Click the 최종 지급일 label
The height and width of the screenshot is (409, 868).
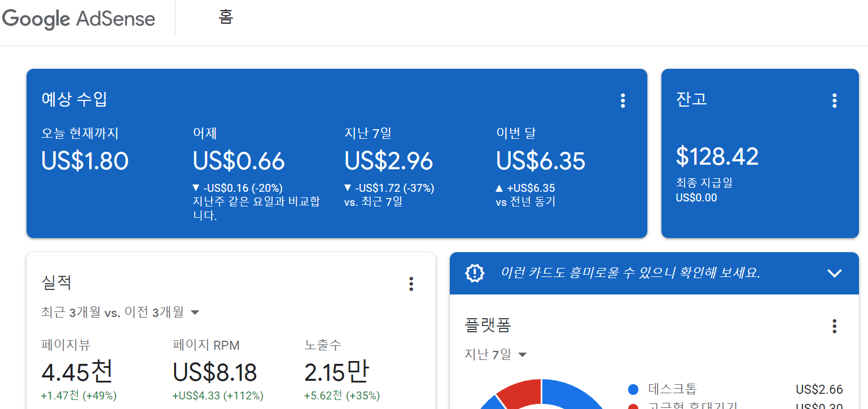coord(704,183)
